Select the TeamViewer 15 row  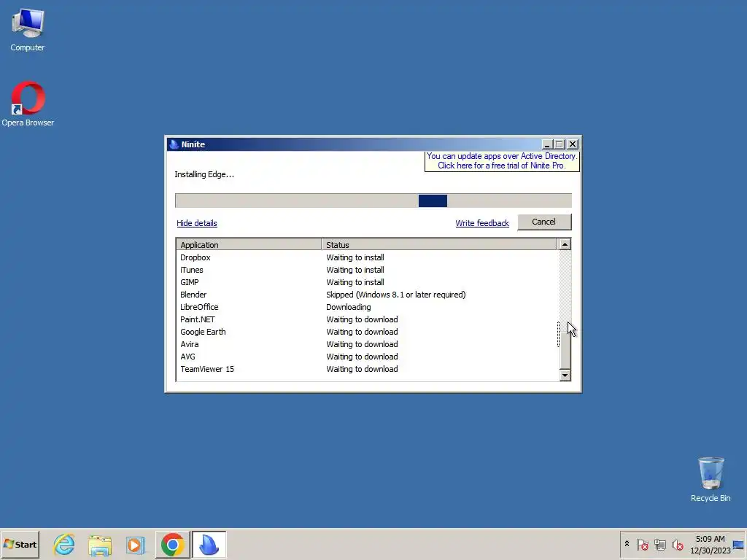pyautogui.click(x=366, y=369)
